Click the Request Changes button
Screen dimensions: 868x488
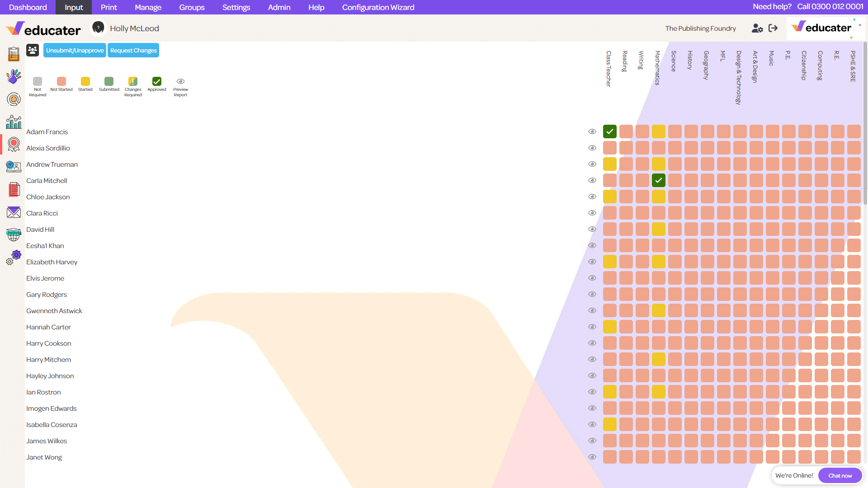(133, 50)
